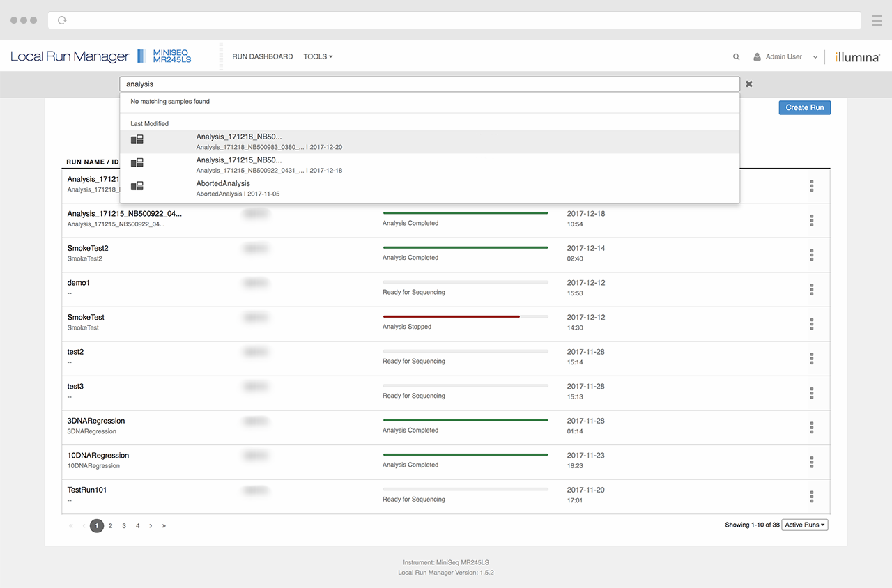This screenshot has height=588, width=892.
Task: Select page 3 in pagination
Action: pos(124,526)
